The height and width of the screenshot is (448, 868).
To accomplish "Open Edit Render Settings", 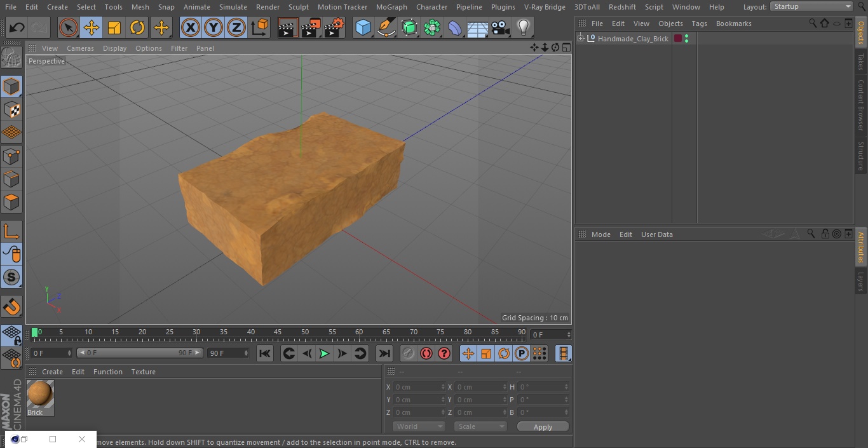I will (334, 28).
